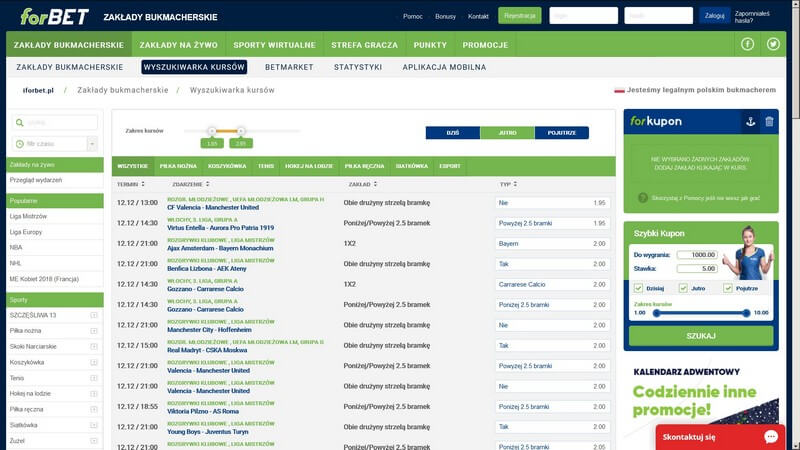Click the forBET logo
Image resolution: width=800 pixels, height=450 pixels.
tap(55, 16)
